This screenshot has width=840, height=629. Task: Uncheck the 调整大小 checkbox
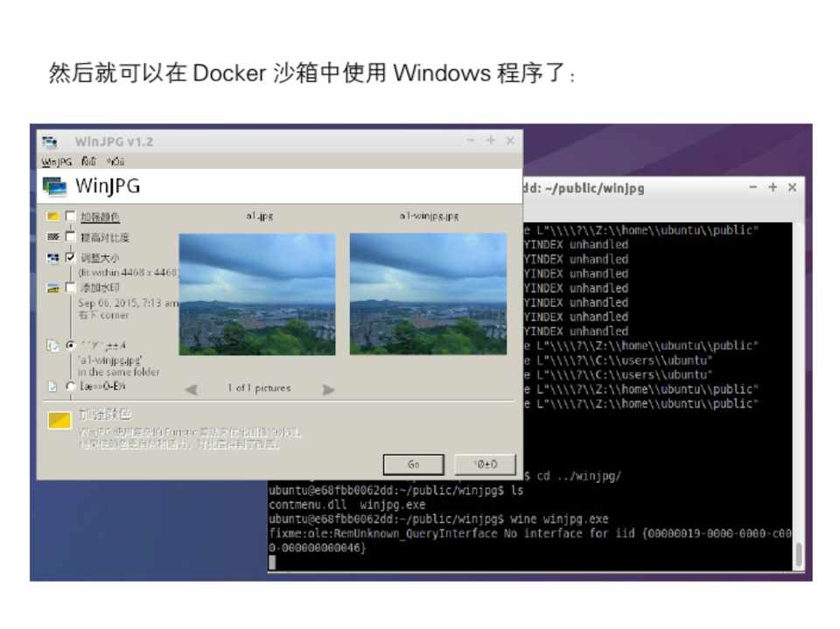pyautogui.click(x=71, y=258)
